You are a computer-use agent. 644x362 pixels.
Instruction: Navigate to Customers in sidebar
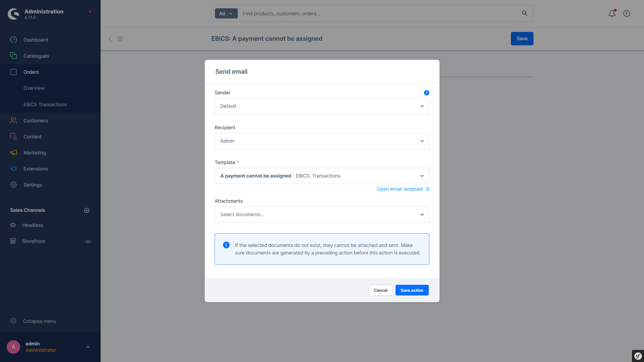(36, 121)
